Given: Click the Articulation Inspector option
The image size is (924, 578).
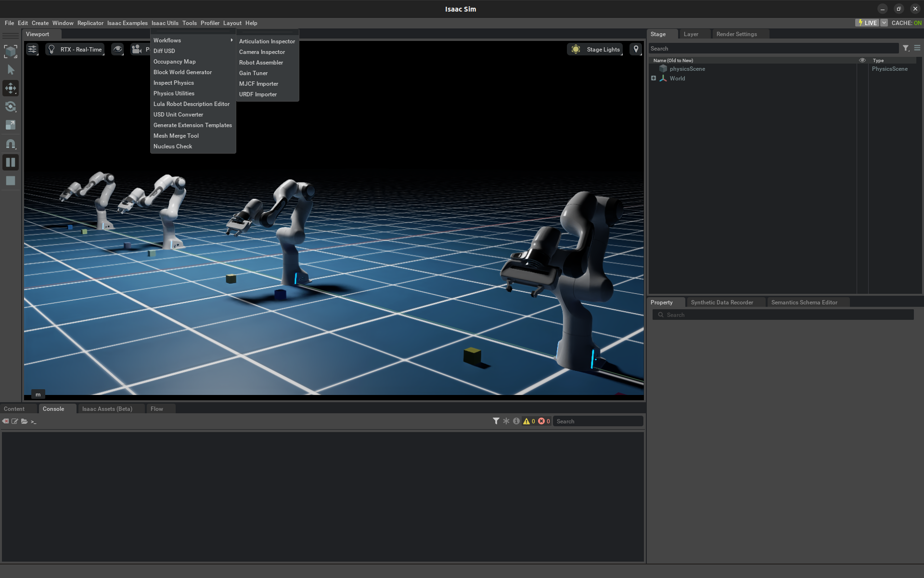Looking at the screenshot, I should (x=267, y=40).
